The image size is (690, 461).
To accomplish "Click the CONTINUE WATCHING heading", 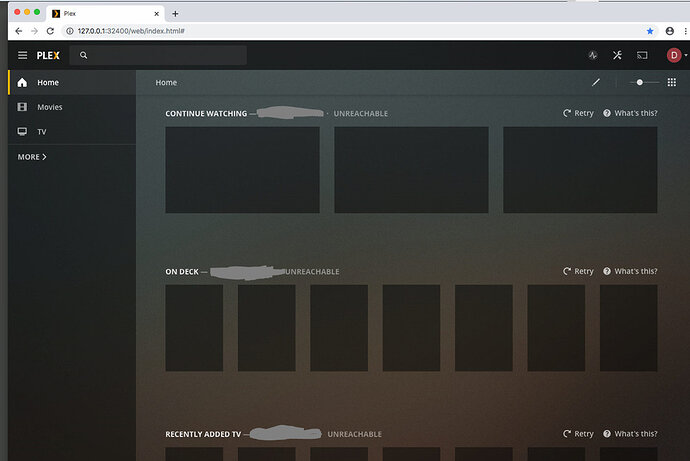I will click(206, 113).
